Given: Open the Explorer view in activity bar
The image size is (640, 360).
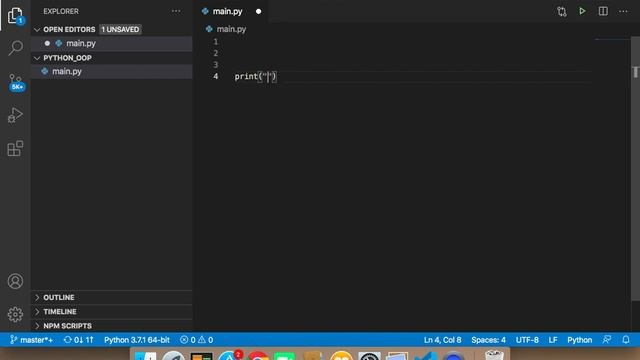Looking at the screenshot, I should [x=15, y=16].
